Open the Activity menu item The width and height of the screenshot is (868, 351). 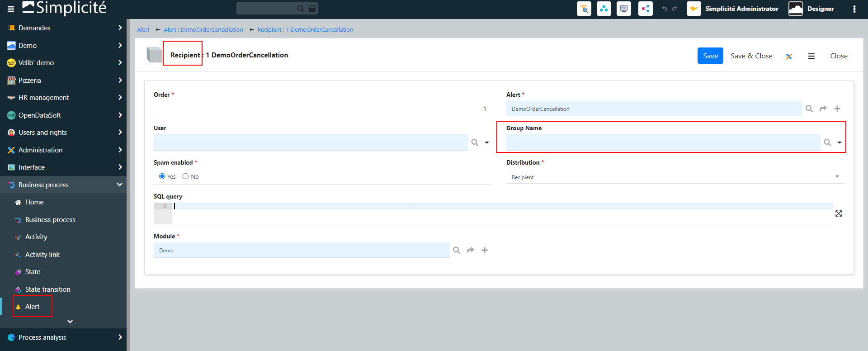pos(63,237)
